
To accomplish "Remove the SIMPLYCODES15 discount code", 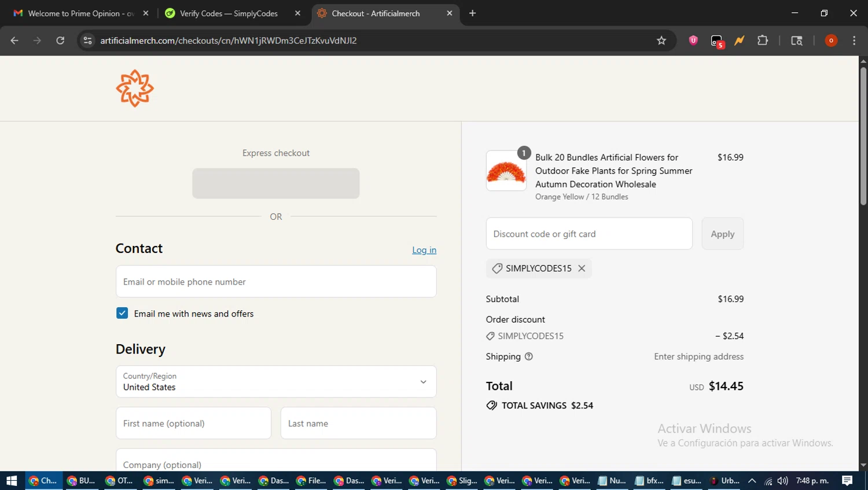I will (x=582, y=268).
